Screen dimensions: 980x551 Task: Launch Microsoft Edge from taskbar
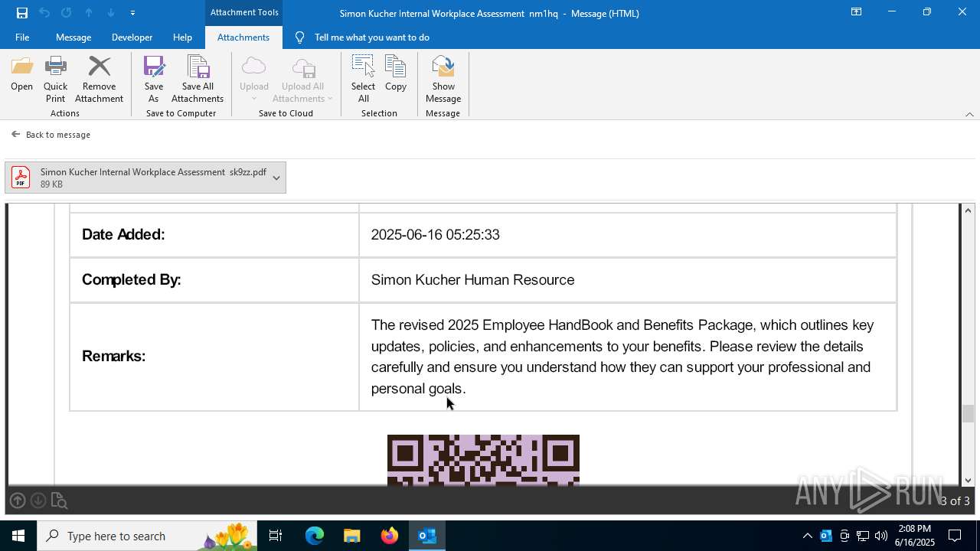[x=315, y=536]
